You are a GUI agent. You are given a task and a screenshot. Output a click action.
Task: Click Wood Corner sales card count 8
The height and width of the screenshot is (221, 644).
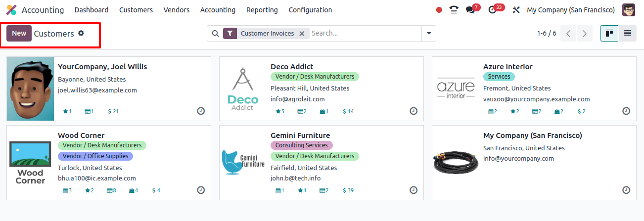pos(111,190)
